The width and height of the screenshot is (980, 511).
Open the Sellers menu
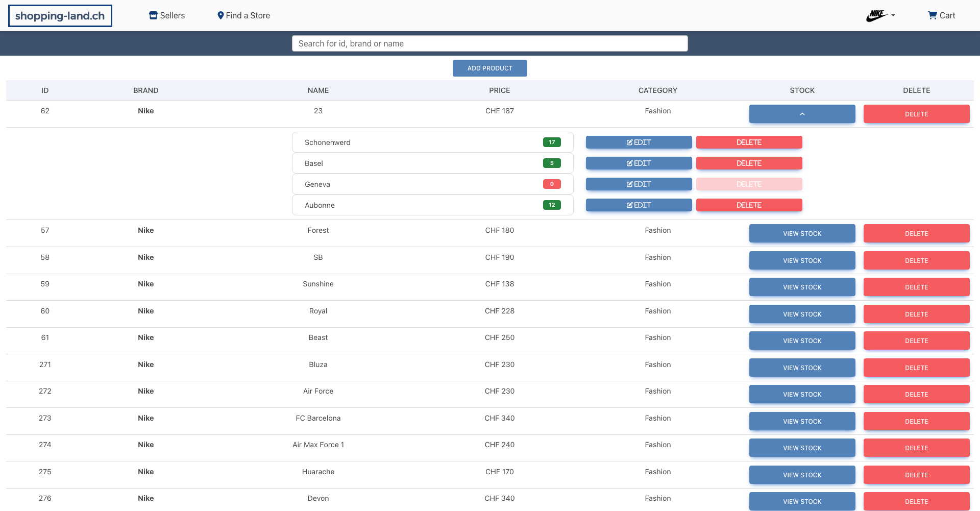(x=167, y=15)
